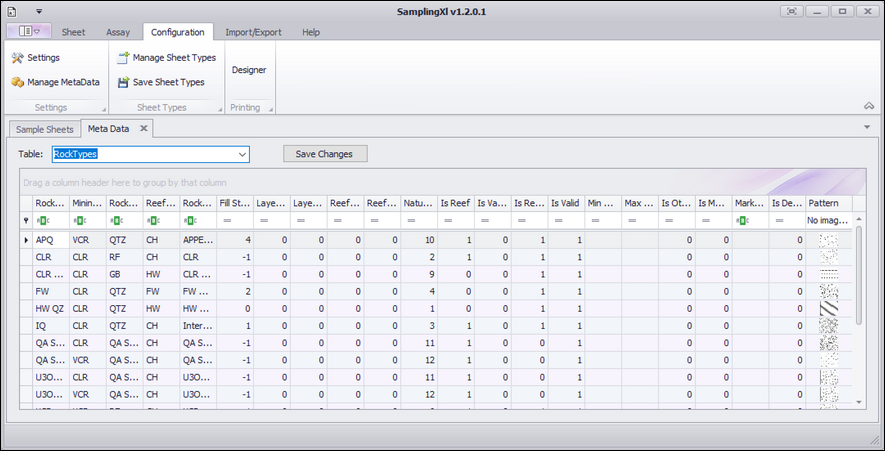Click filter operator icon under Mark... column
Screen dimensions: 885x451
743,221
